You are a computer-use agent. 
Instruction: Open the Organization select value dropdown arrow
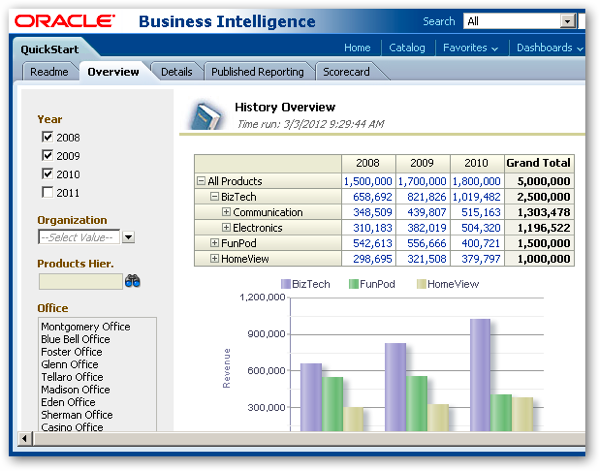pyautogui.click(x=129, y=237)
